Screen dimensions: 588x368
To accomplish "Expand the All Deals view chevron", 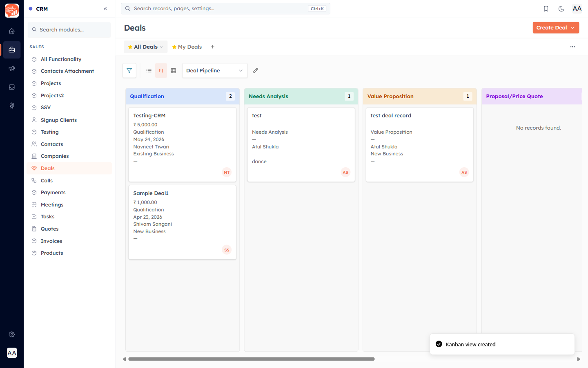I will click(x=162, y=47).
